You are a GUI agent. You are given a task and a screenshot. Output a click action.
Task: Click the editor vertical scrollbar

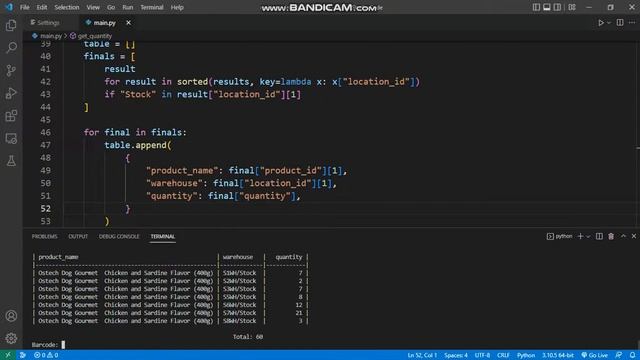[x=638, y=135]
